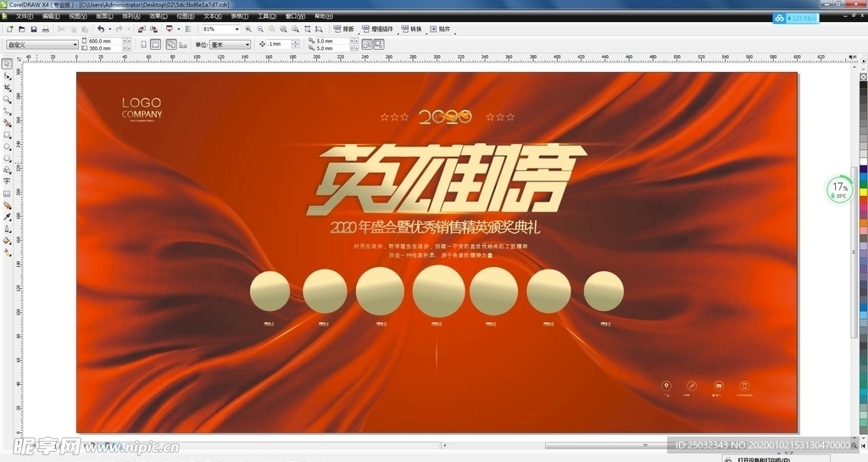Set page to landscape orientation
The height and width of the screenshot is (462, 868).
tap(156, 45)
